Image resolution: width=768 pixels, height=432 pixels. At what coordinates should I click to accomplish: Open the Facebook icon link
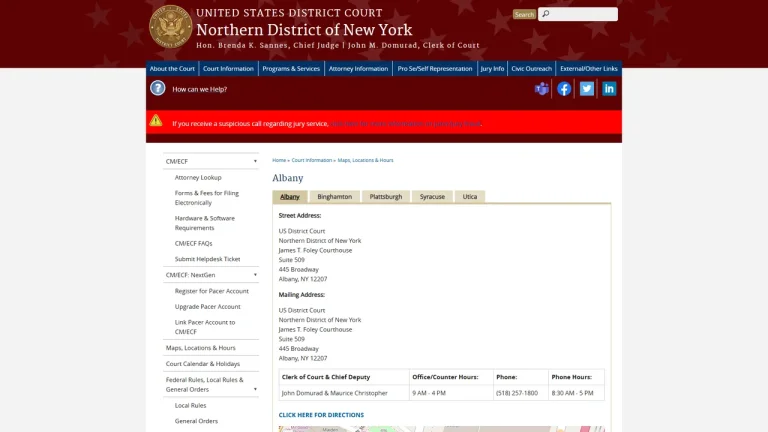564,89
